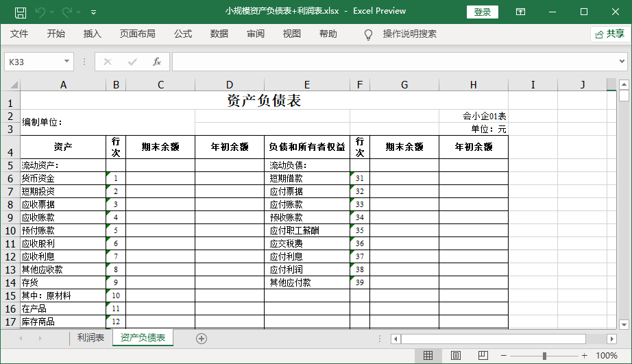Expand the Name Box dropdown
632x364 pixels.
[x=66, y=62]
